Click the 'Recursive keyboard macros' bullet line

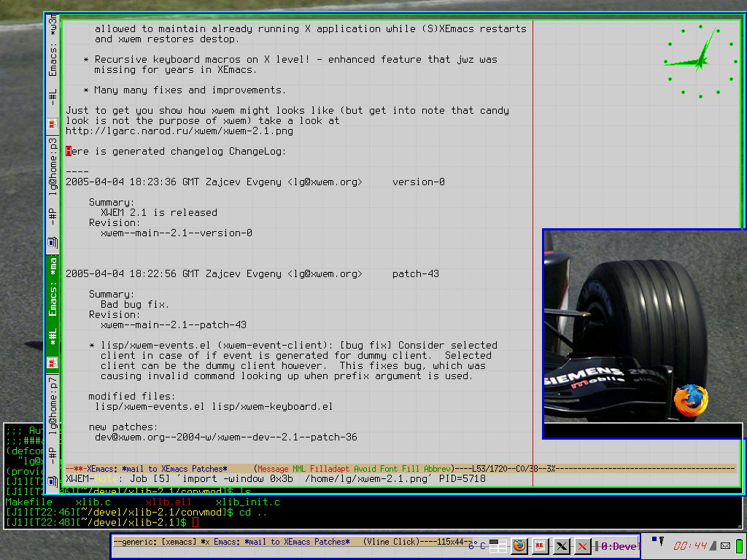(x=290, y=60)
